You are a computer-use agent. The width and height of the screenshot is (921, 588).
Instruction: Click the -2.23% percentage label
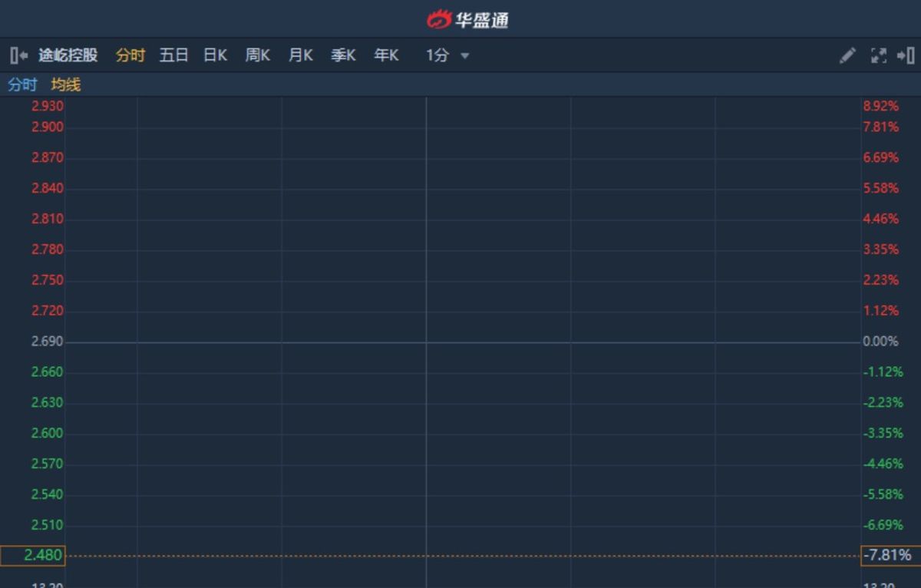point(883,403)
